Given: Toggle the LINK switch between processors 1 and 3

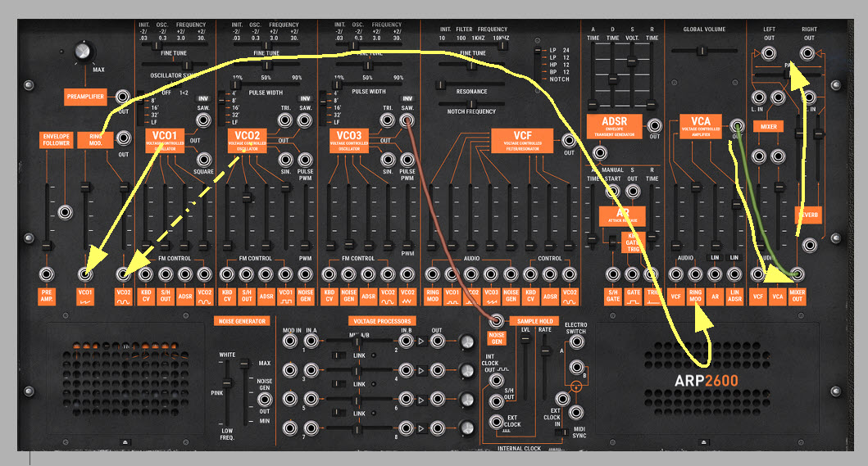Looking at the screenshot, I should (339, 355).
